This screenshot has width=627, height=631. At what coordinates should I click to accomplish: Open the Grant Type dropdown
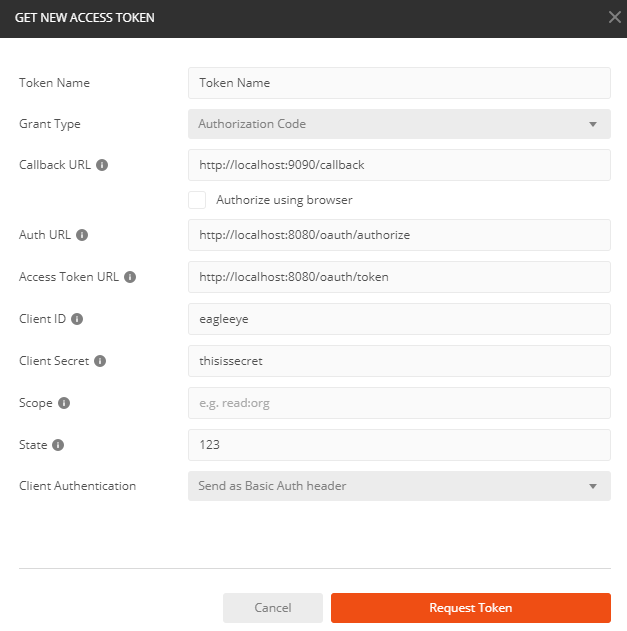[399, 124]
